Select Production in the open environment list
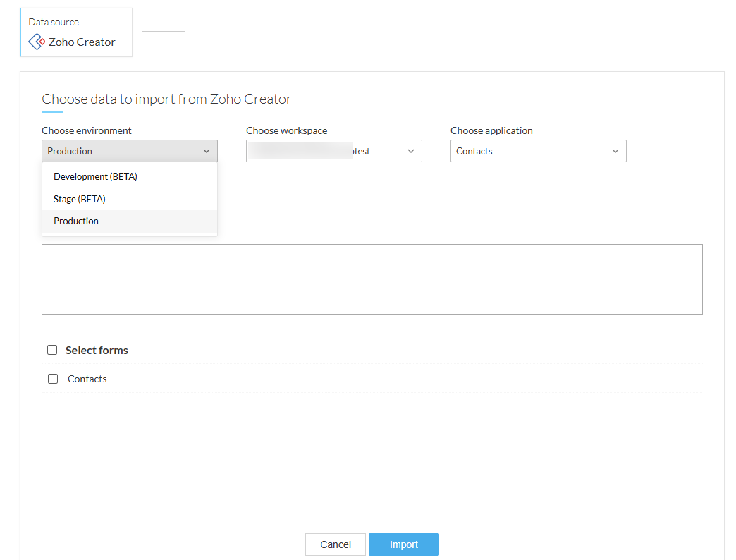Screen dimensions: 736x560 76,221
